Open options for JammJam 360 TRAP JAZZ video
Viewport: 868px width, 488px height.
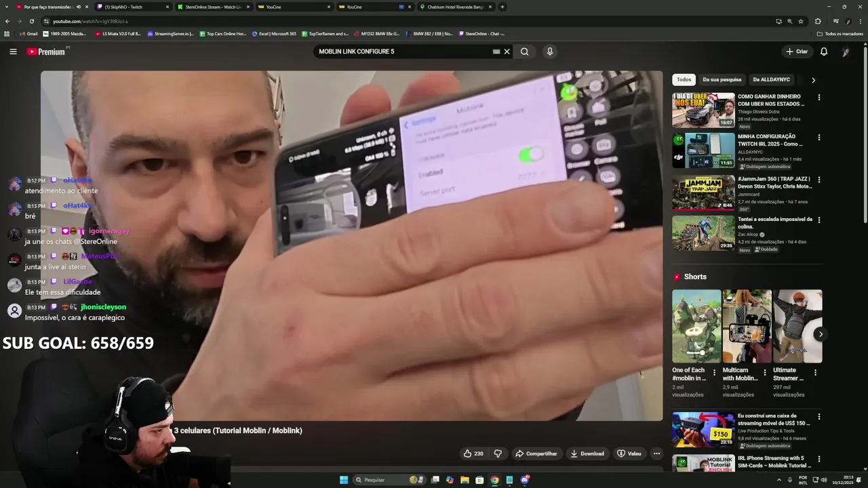click(818, 180)
